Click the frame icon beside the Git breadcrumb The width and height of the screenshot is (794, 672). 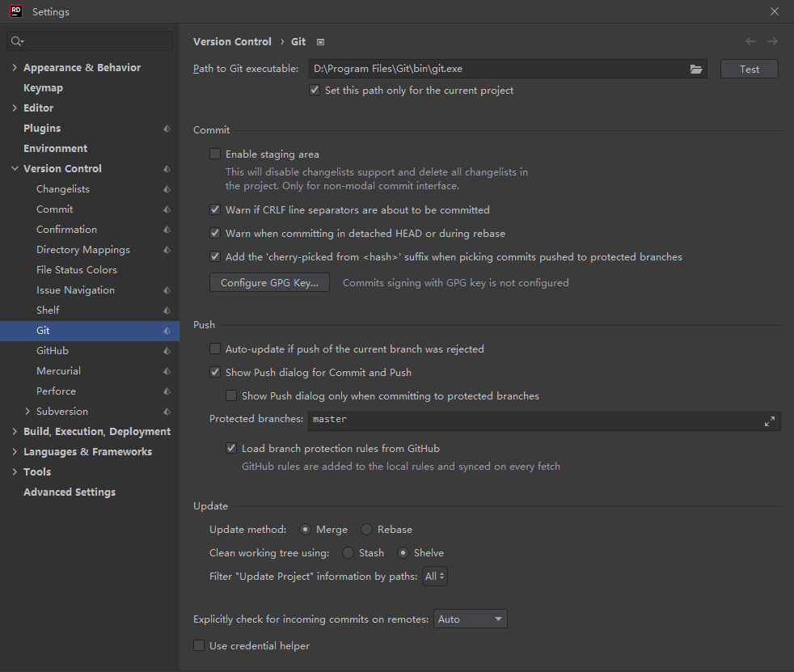click(320, 41)
